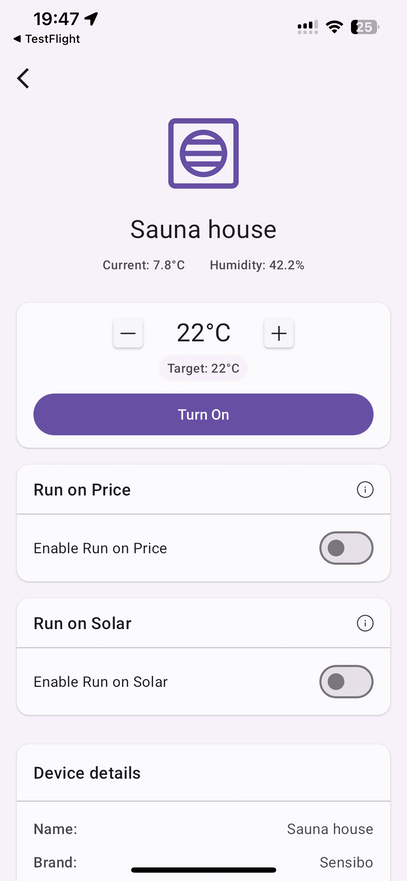
Task: Tap the Humidity: 42.2% reading
Action: [257, 265]
